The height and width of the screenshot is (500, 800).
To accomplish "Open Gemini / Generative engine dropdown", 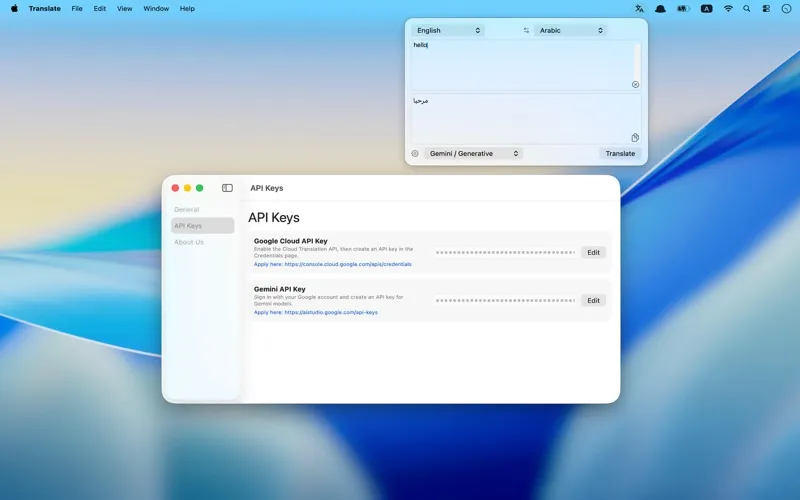I will point(473,154).
